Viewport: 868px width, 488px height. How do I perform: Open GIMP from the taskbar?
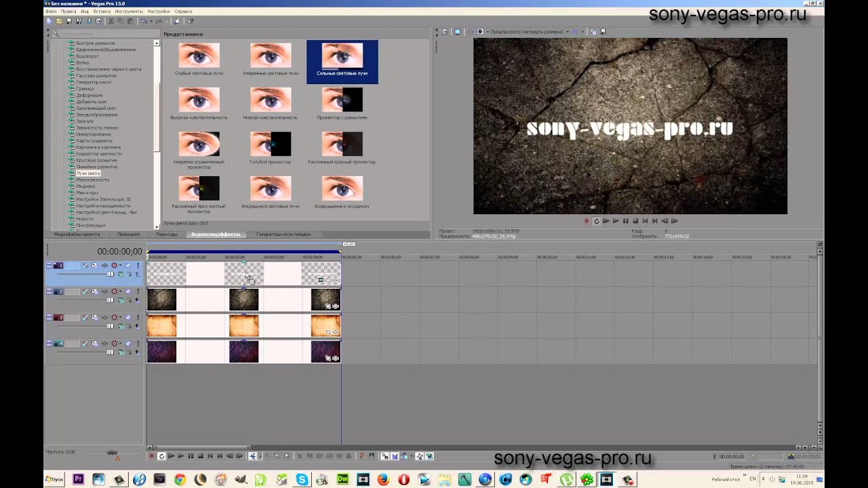pos(241,479)
